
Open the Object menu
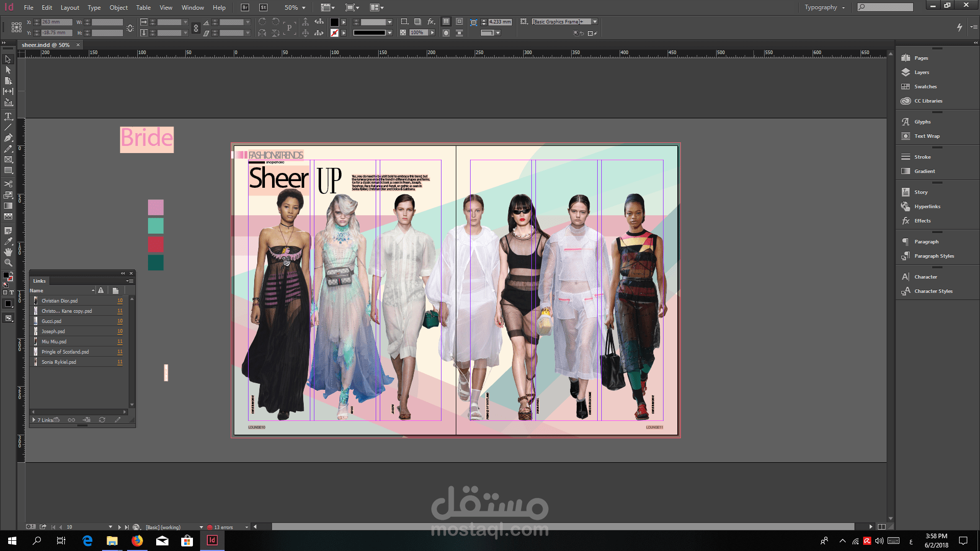point(118,8)
